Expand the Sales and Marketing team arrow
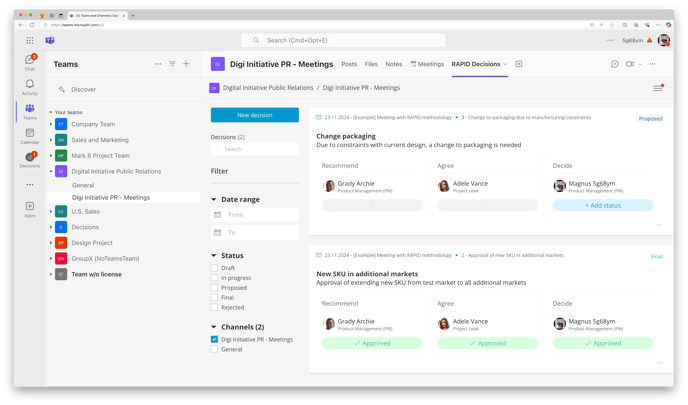 coord(51,140)
